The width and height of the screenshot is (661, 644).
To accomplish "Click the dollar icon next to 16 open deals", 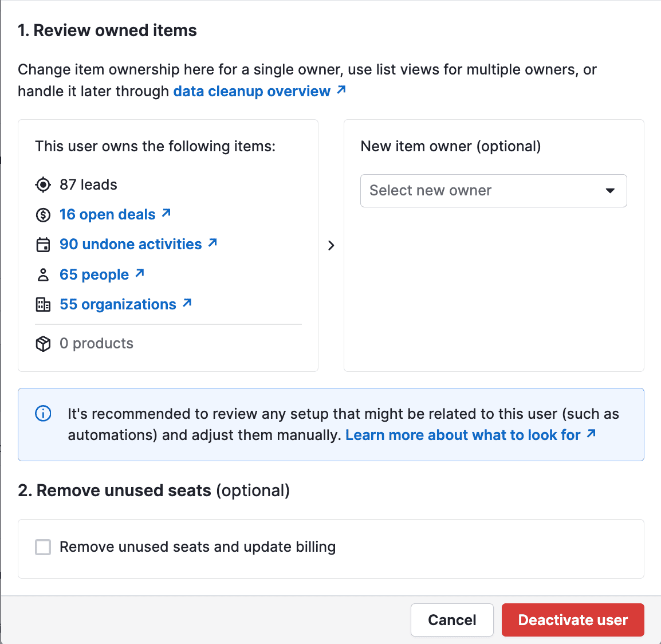I will [43, 215].
